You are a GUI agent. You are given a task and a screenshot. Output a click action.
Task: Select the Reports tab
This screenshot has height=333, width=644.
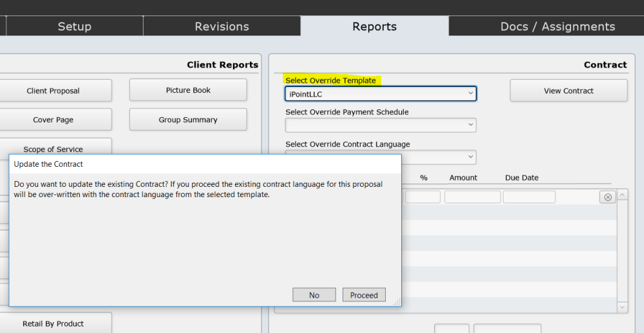tap(375, 26)
